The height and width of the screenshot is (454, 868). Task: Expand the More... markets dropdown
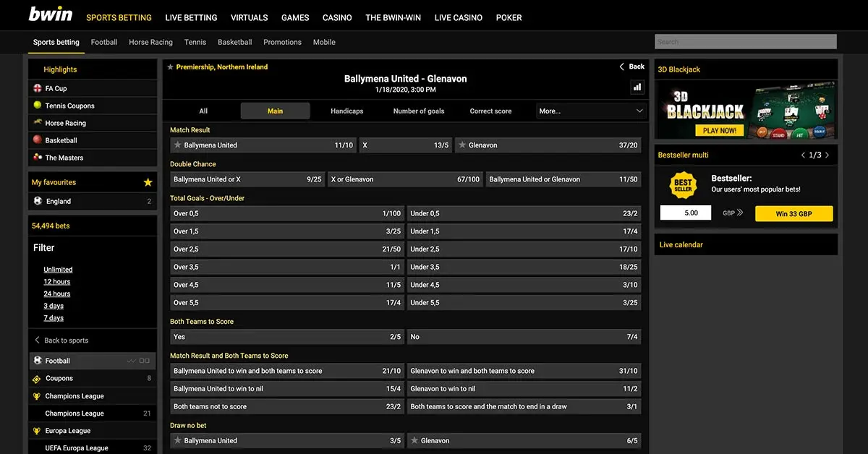click(590, 111)
